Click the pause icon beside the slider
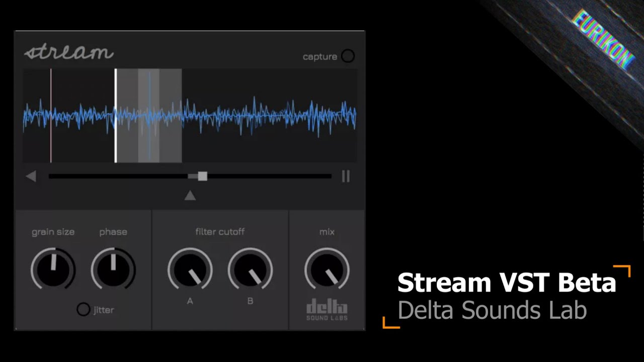This screenshot has width=644, height=362. (x=346, y=176)
